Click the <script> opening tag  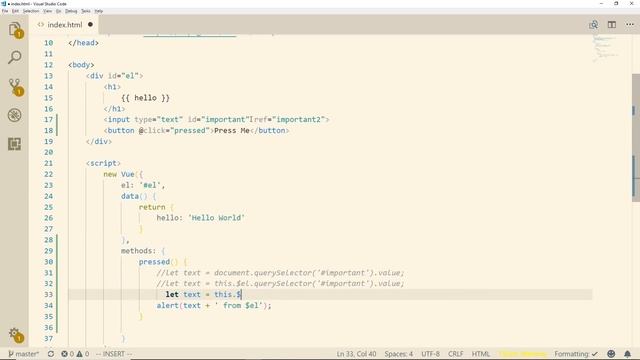(103, 163)
